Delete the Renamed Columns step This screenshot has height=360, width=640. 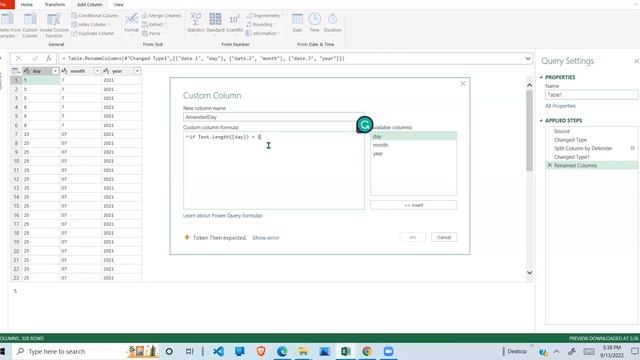(x=549, y=165)
